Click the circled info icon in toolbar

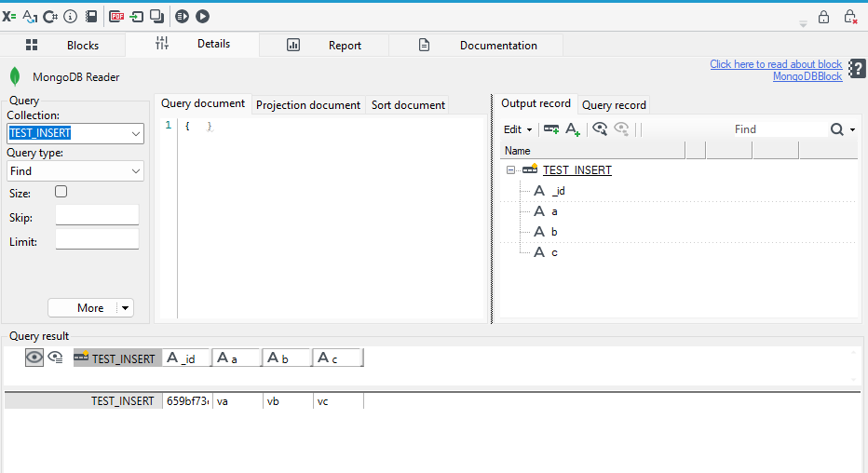70,17
